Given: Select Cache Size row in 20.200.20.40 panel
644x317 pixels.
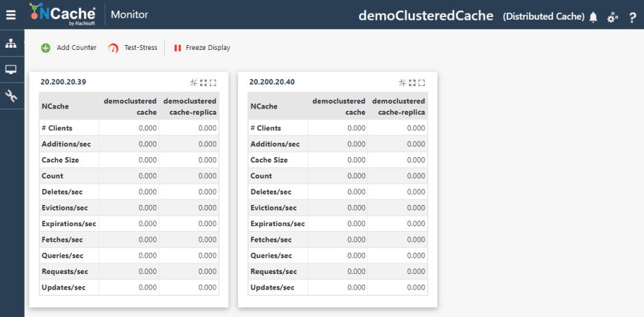Looking at the screenshot, I should 338,160.
